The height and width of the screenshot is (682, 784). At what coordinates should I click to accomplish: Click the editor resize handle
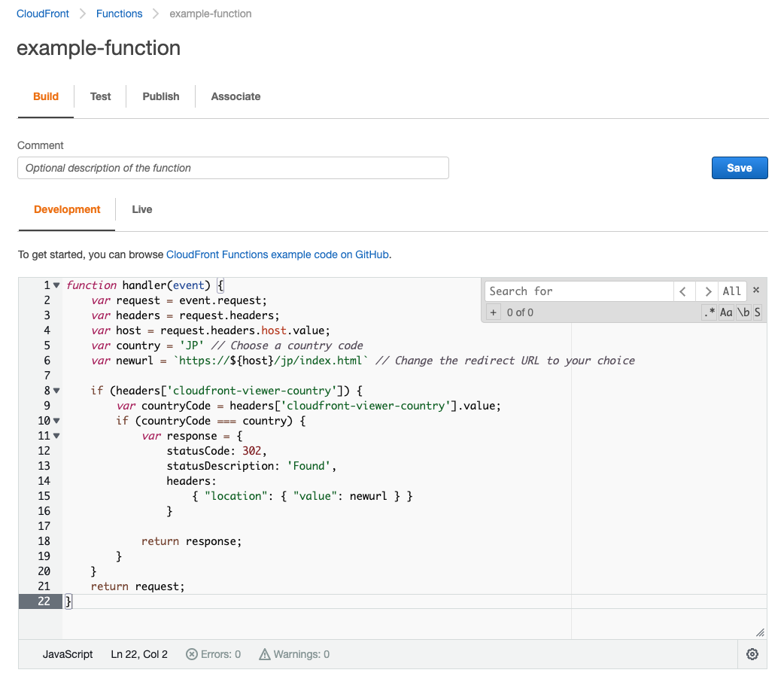[x=760, y=632]
